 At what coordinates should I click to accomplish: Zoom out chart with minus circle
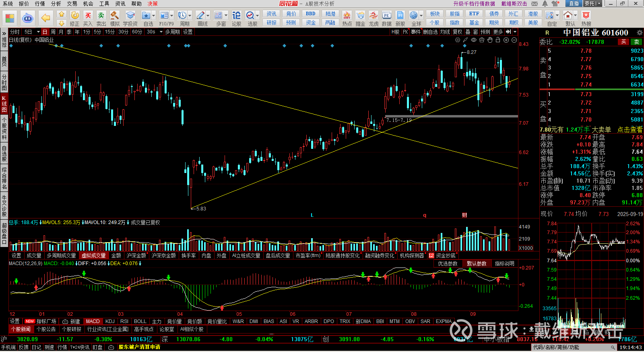click(x=514, y=40)
